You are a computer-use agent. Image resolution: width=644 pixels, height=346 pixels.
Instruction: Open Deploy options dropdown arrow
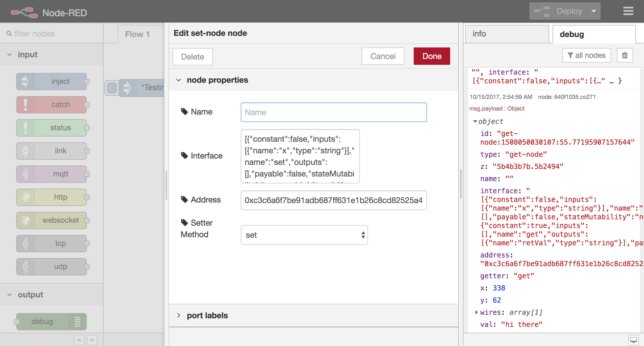pos(594,11)
